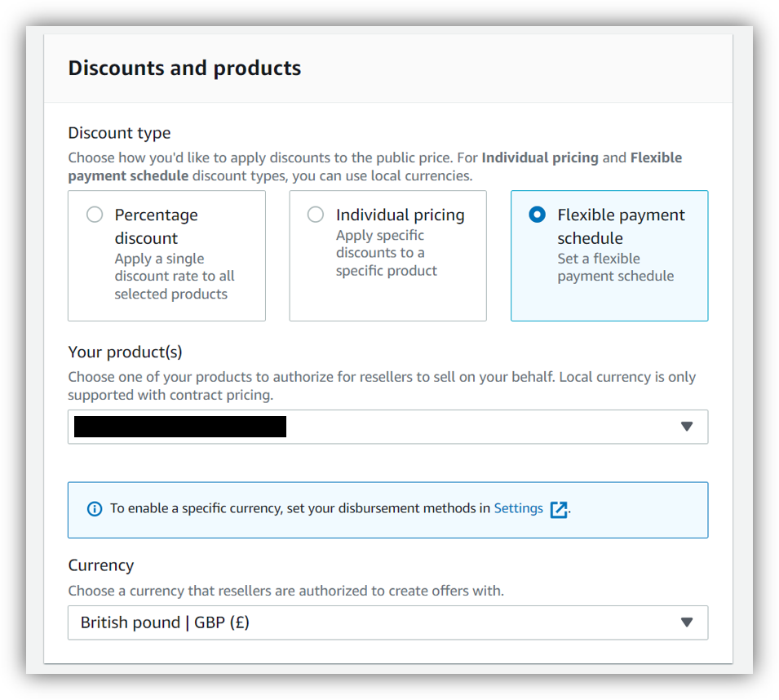Click the Individual pricing option card
The image size is (779, 700).
(x=387, y=255)
